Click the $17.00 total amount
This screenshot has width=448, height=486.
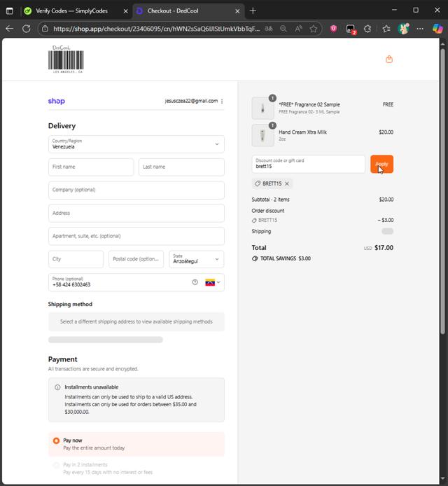384,248
